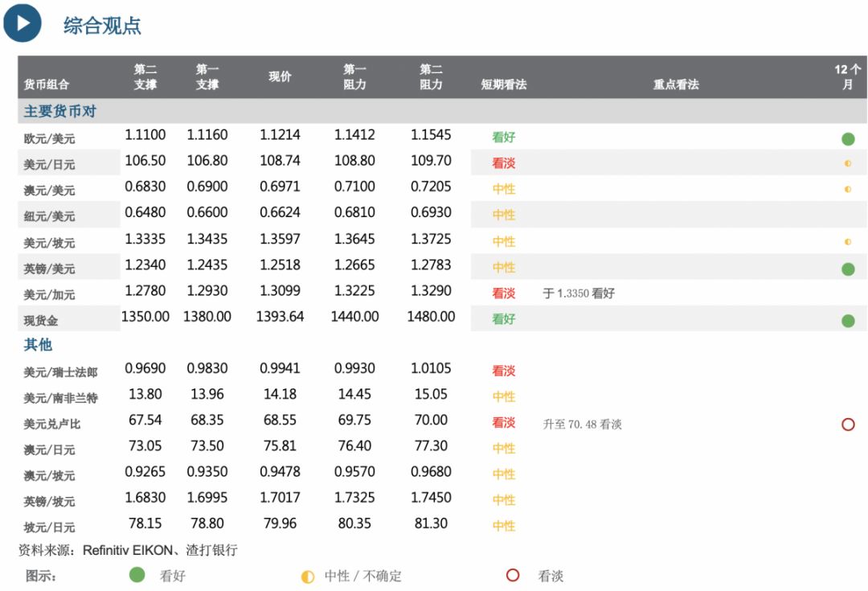The width and height of the screenshot is (868, 591).
Task: Select the 坡元/日元 row label
Action: [49, 527]
